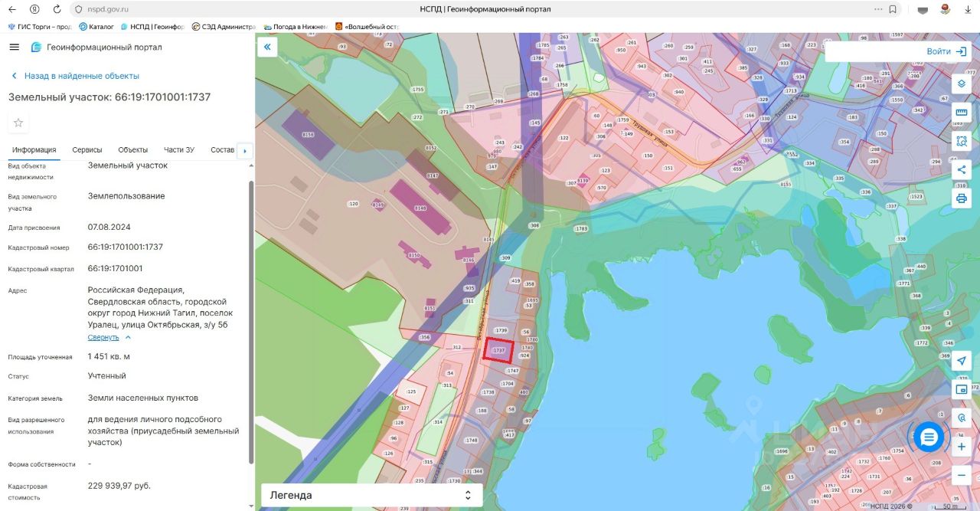The image size is (980, 511).
Task: Select the highlighted parcel :1737 on the map
Action: click(x=498, y=350)
